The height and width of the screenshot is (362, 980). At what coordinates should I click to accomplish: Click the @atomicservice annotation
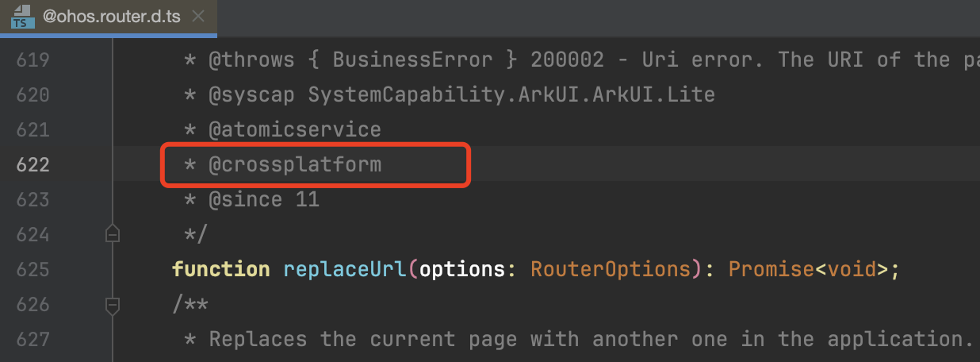295,130
